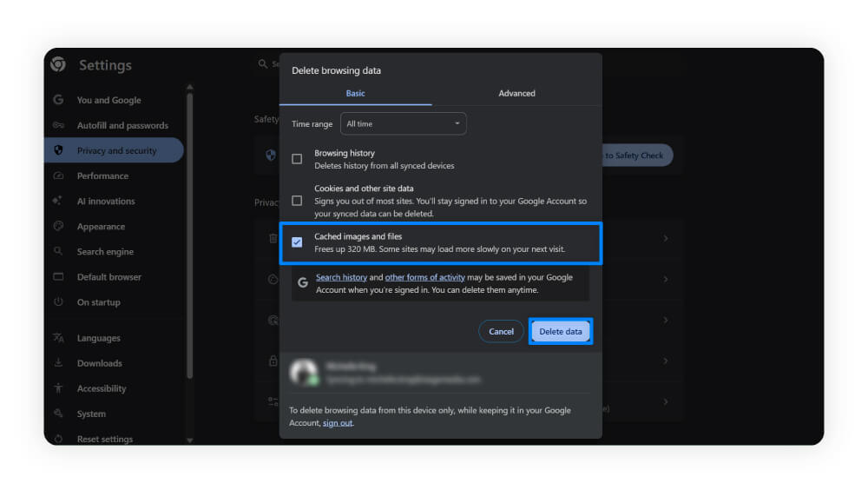Click the profile avatar in the dialog
Viewport: 868px width, 490px height.
(x=304, y=372)
